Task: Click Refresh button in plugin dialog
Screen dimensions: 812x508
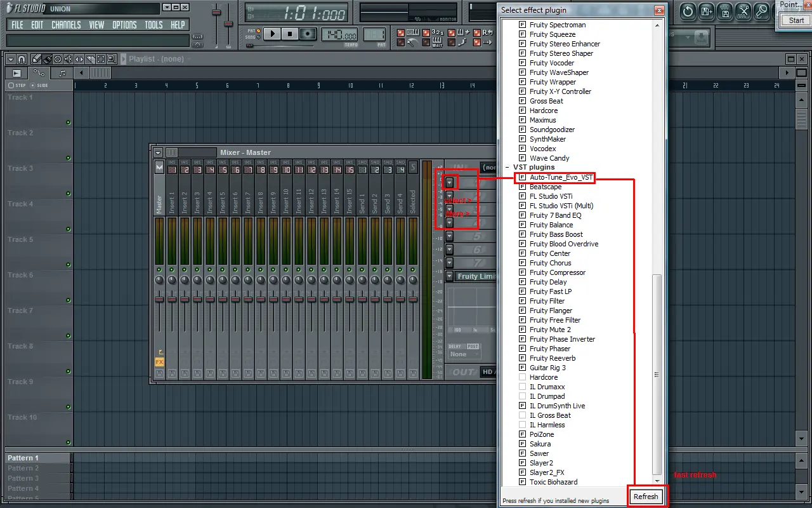Action: tap(646, 497)
